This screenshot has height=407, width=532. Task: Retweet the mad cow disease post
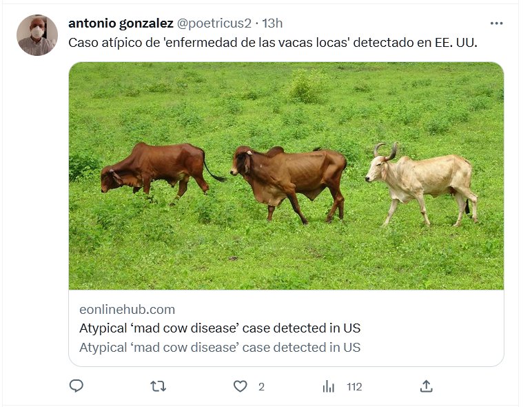(158, 386)
